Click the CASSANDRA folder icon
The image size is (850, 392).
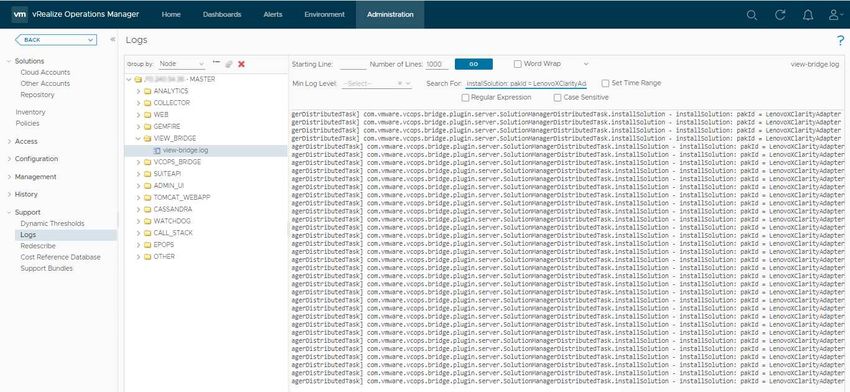147,209
